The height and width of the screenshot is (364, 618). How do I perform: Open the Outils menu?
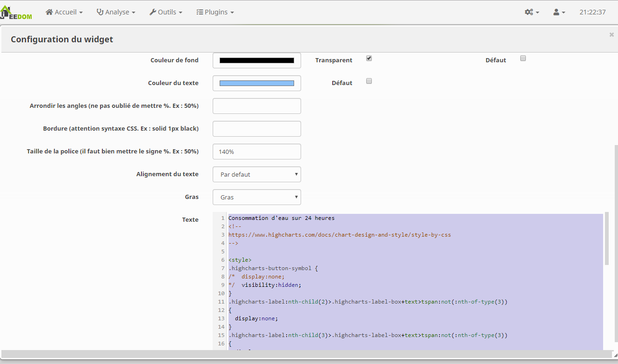(166, 12)
